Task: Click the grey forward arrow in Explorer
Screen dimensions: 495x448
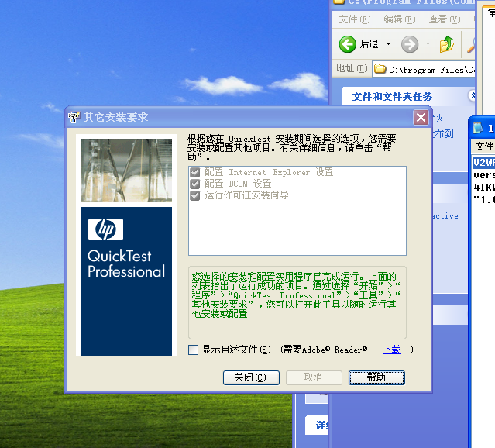Action: point(410,44)
